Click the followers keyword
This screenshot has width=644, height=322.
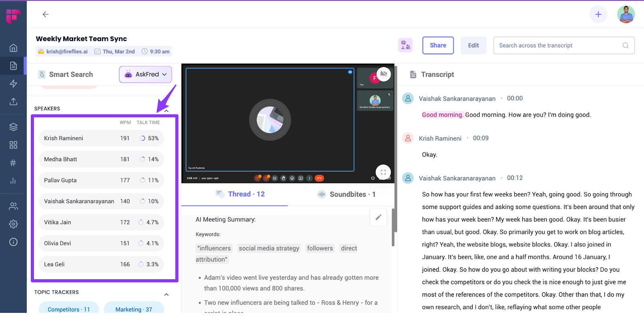pyautogui.click(x=320, y=248)
